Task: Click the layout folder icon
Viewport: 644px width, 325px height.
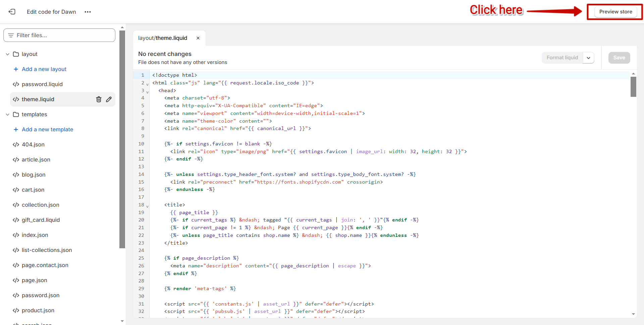Action: (x=16, y=54)
